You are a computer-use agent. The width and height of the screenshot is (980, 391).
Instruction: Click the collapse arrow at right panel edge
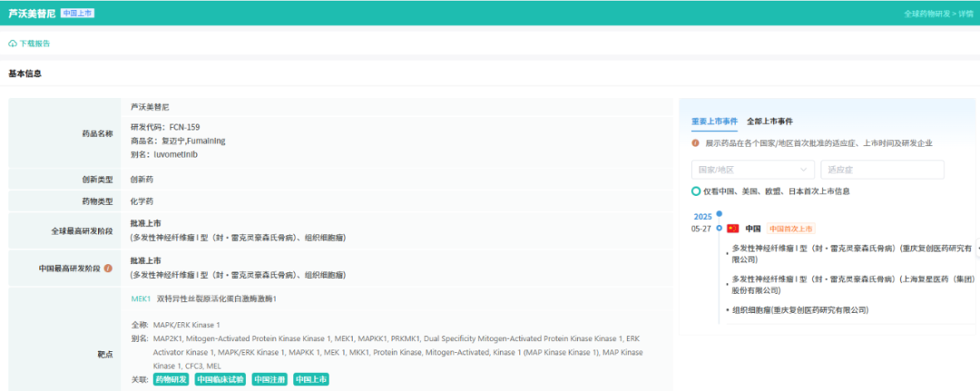coord(977,248)
